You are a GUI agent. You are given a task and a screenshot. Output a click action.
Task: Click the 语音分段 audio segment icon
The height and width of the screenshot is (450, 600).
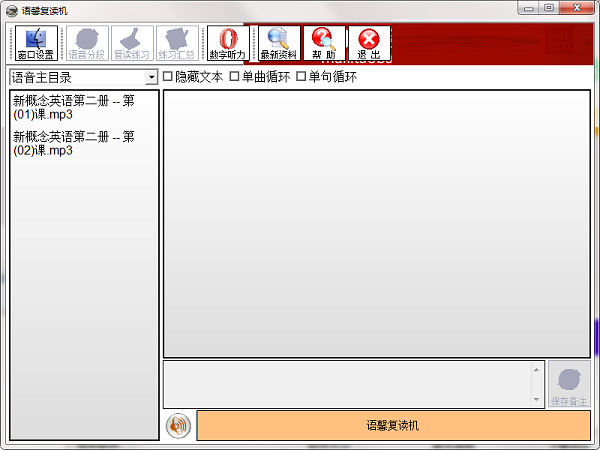(x=87, y=44)
